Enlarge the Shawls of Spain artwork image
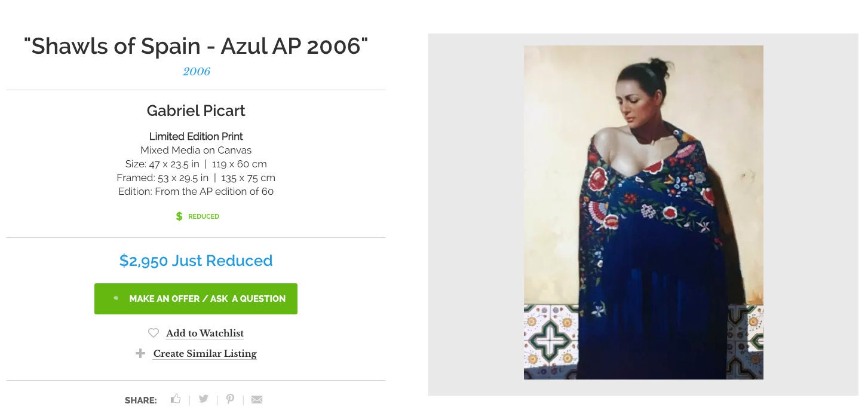 coord(643,212)
